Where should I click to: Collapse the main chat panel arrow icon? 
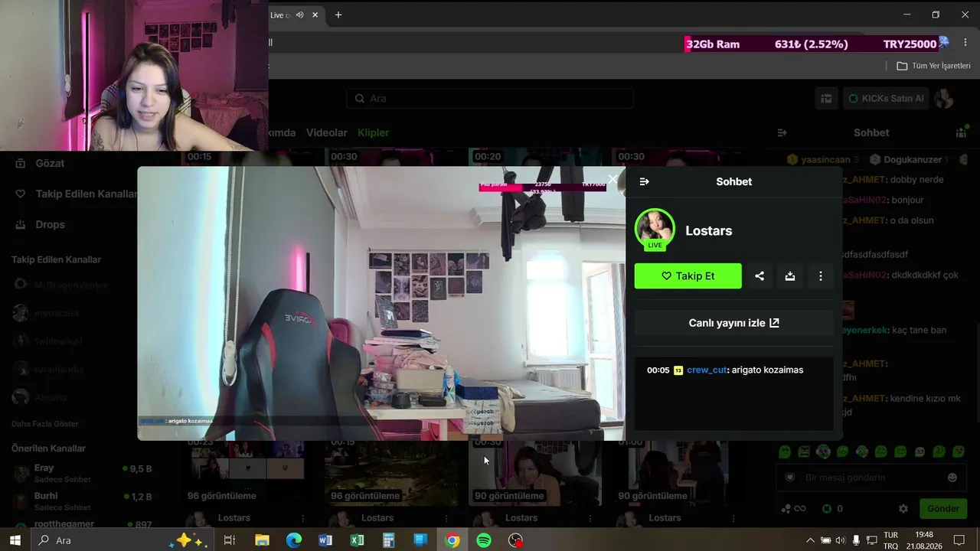pyautogui.click(x=782, y=132)
